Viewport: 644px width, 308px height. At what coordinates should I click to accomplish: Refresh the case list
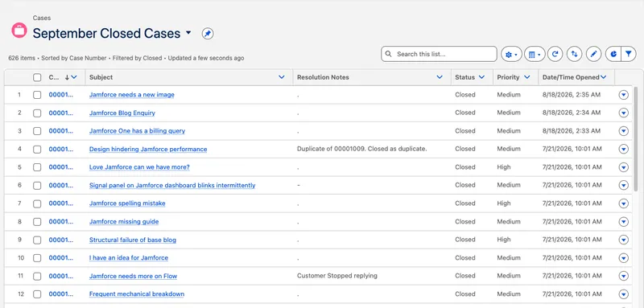coord(555,54)
